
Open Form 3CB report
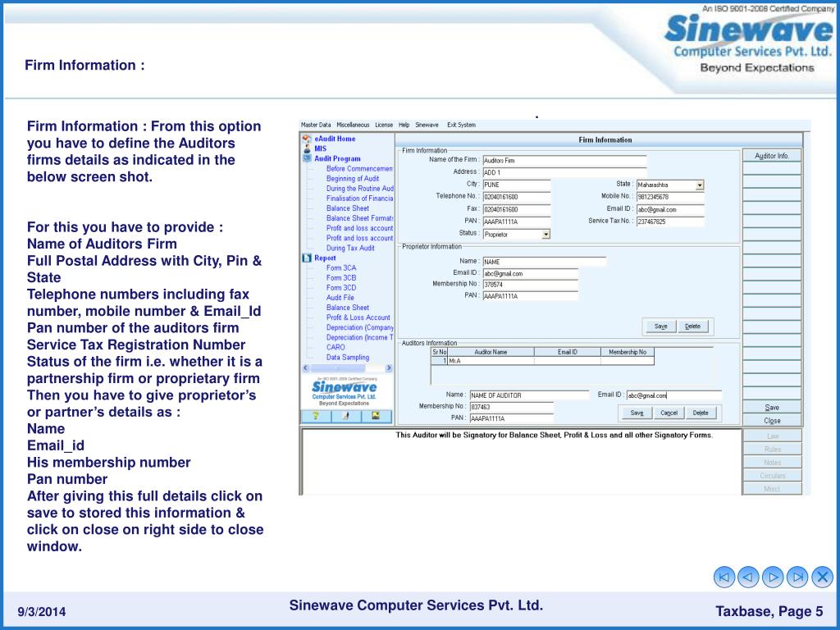(341, 278)
